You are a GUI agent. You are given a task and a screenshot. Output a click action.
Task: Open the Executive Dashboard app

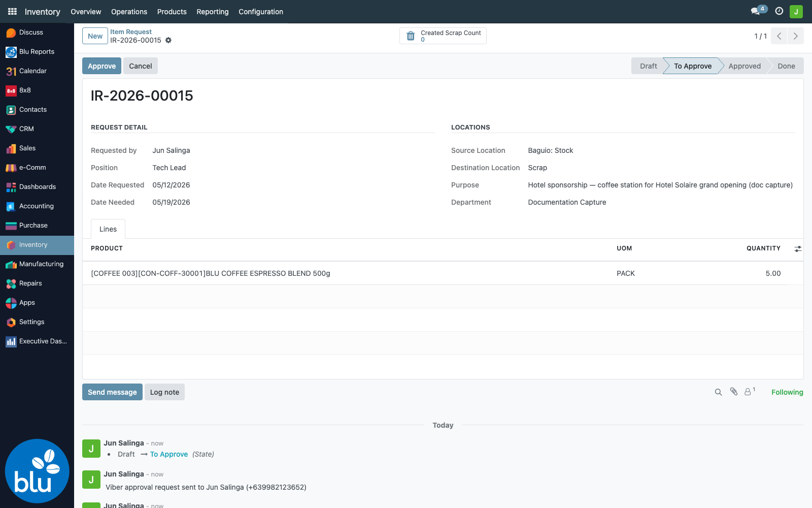pos(37,341)
